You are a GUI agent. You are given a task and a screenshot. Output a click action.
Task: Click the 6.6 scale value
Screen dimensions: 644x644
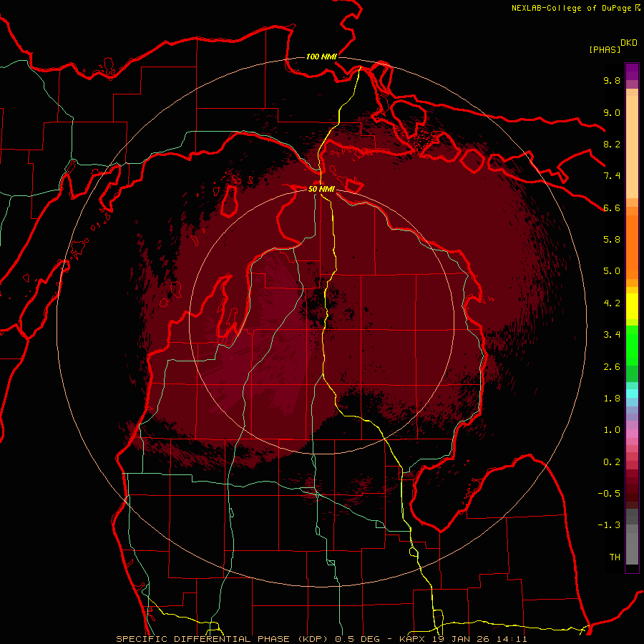tap(612, 208)
